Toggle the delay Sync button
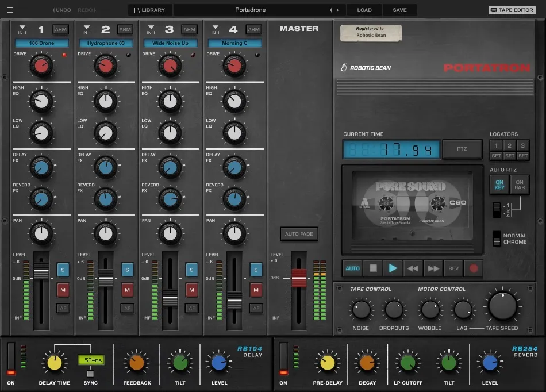This screenshot has width=546, height=392. coord(90,374)
